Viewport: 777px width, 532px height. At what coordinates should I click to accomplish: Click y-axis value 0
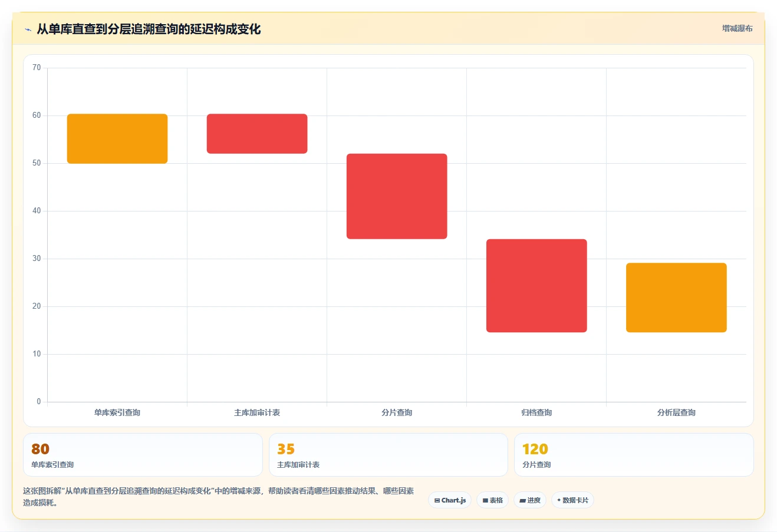39,402
